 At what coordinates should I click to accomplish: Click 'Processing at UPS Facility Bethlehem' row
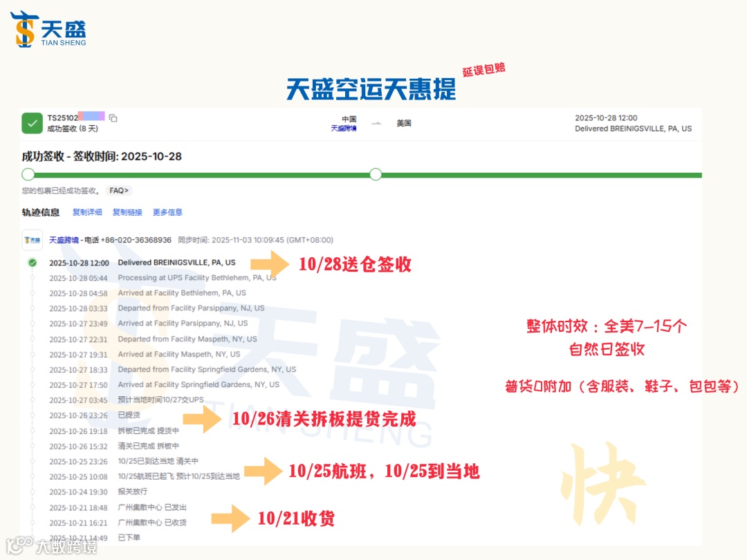pos(163,278)
